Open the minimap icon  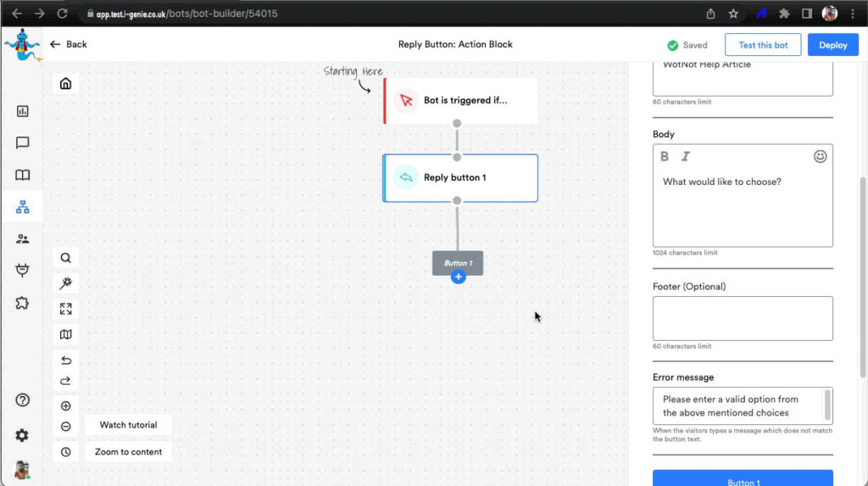(x=65, y=335)
